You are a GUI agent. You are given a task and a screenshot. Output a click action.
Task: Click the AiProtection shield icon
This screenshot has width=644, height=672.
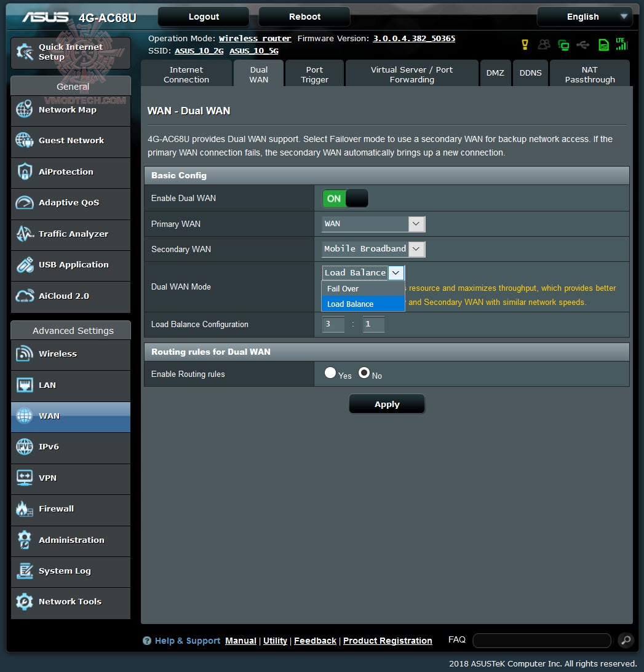25,172
